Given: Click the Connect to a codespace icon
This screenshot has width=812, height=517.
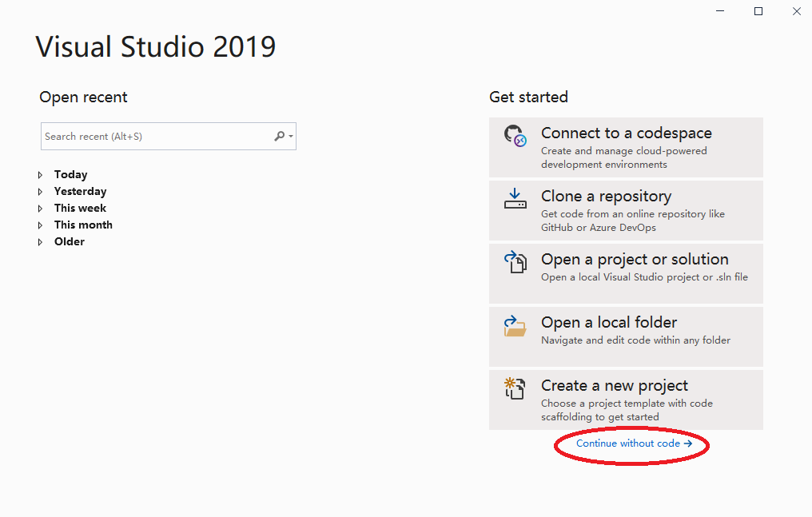Looking at the screenshot, I should tap(515, 136).
